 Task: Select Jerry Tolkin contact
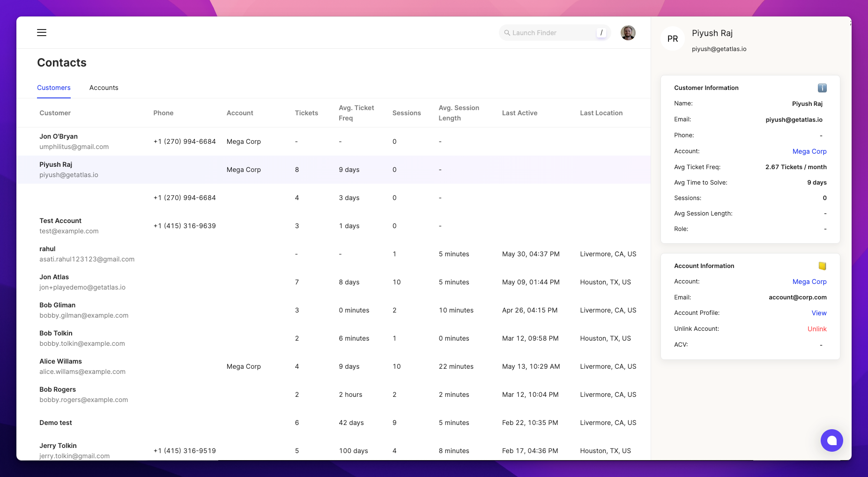[x=334, y=448]
